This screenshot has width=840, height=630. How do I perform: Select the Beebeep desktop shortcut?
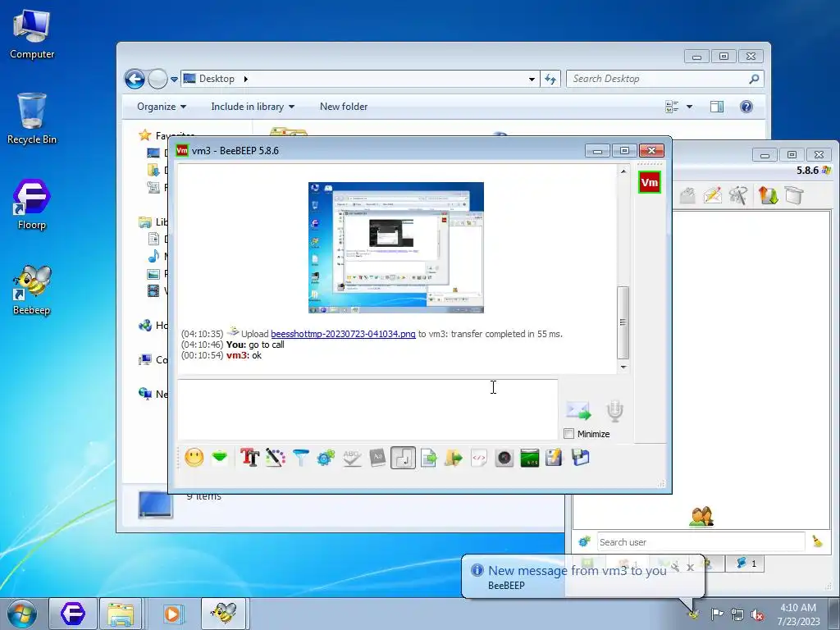pos(32,290)
